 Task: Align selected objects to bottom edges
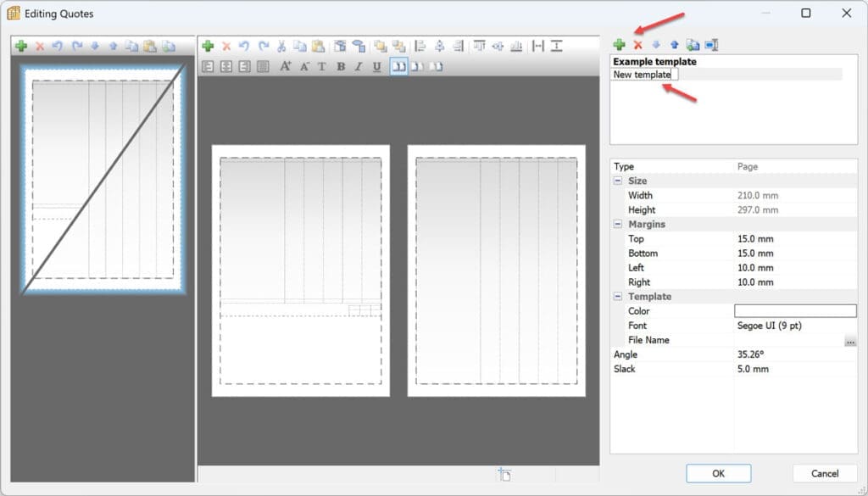(516, 46)
